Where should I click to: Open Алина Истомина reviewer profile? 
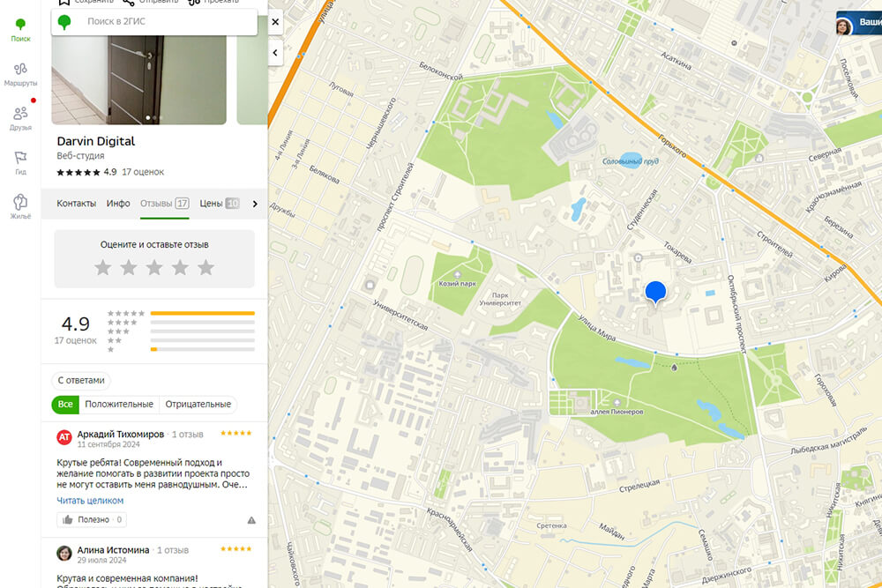113,550
